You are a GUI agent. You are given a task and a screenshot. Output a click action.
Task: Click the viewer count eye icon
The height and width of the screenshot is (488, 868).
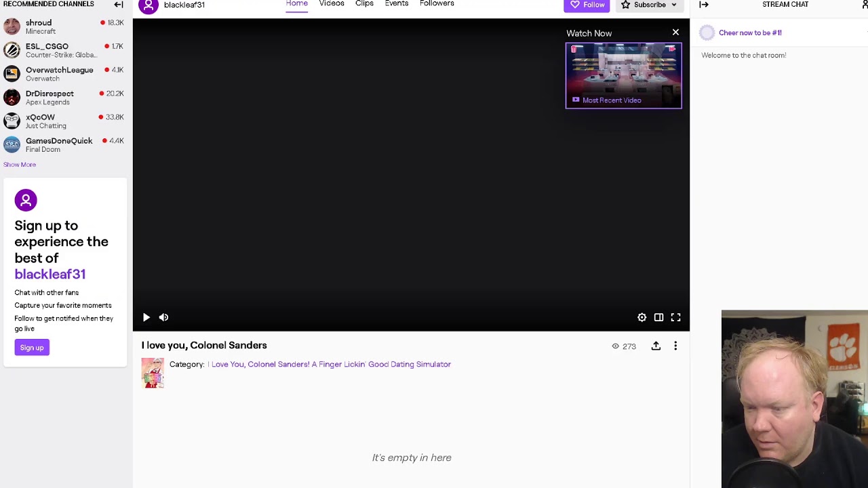point(616,346)
